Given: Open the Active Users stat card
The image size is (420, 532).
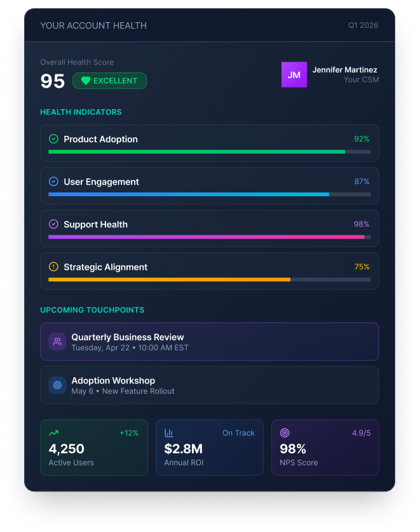Looking at the screenshot, I should (x=94, y=448).
